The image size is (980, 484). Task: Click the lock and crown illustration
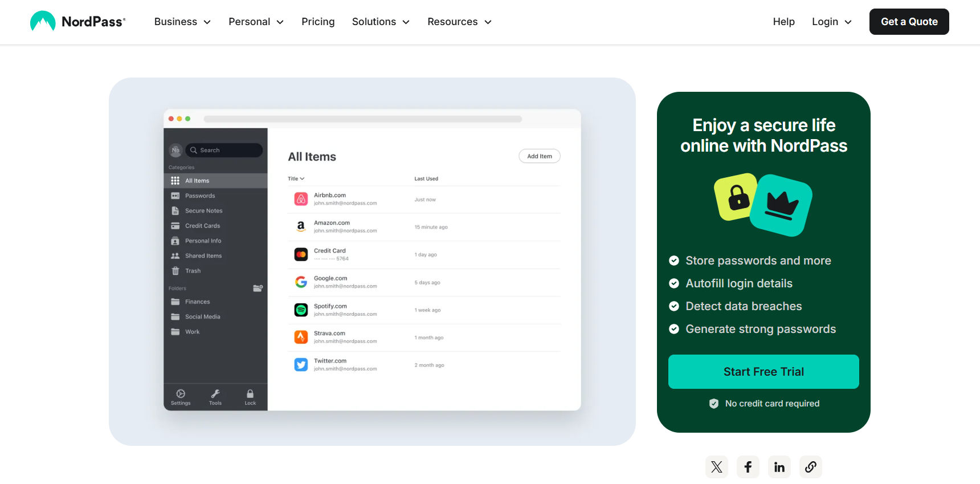[763, 205]
